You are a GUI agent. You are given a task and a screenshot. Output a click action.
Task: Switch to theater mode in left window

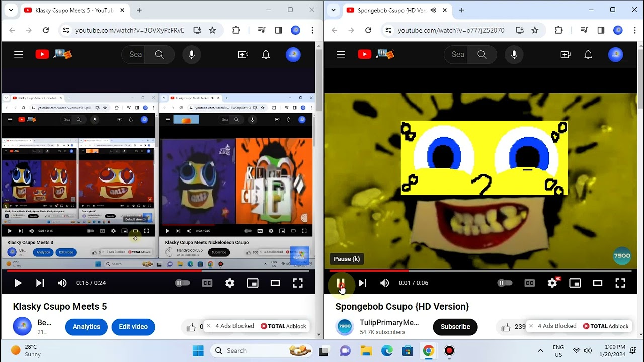tap(275, 283)
